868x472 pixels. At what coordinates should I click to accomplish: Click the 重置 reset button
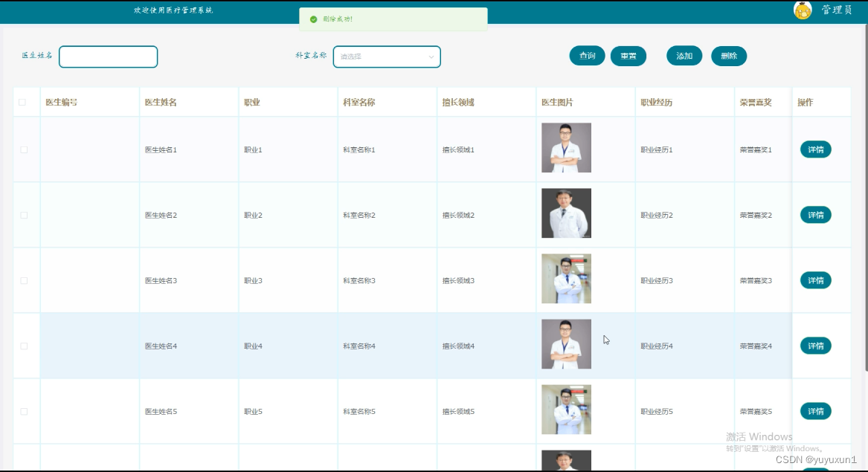point(629,55)
